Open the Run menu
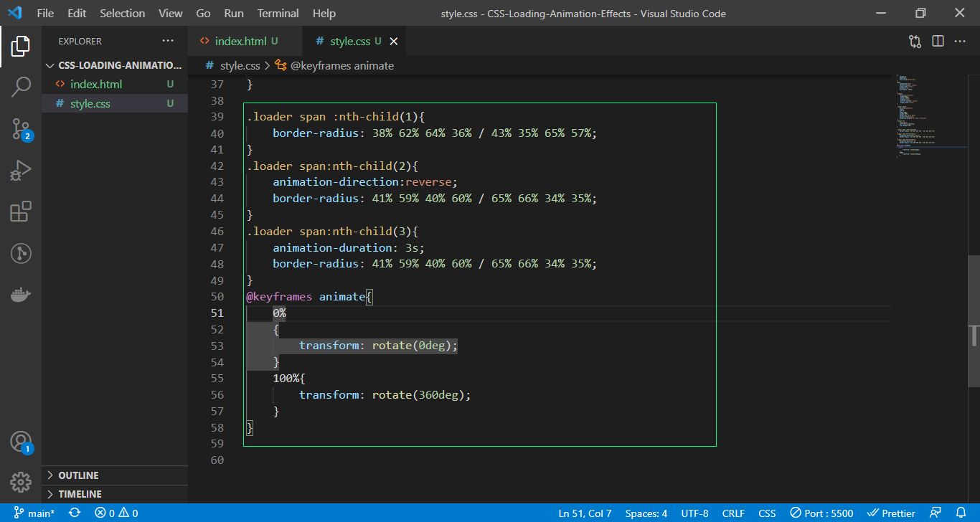Viewport: 980px width, 522px height. point(234,13)
